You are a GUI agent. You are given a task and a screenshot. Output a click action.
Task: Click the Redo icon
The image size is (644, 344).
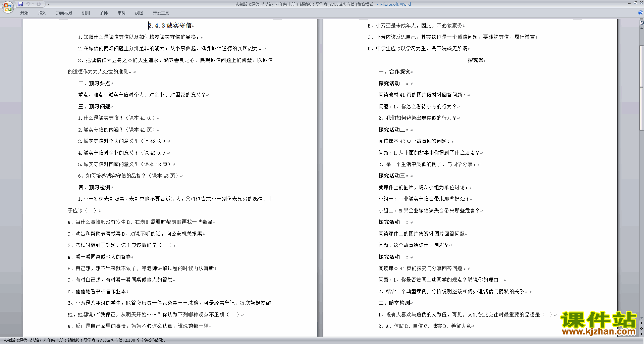coord(39,4)
